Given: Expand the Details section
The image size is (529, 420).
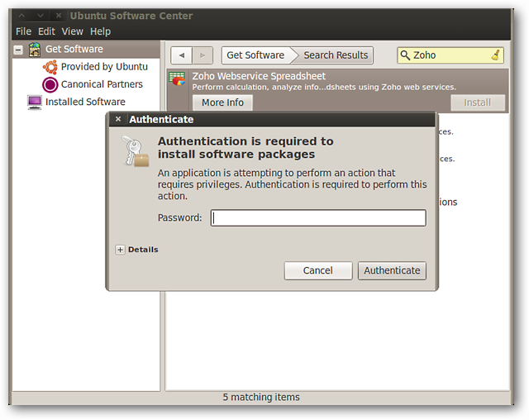Looking at the screenshot, I should pos(120,250).
